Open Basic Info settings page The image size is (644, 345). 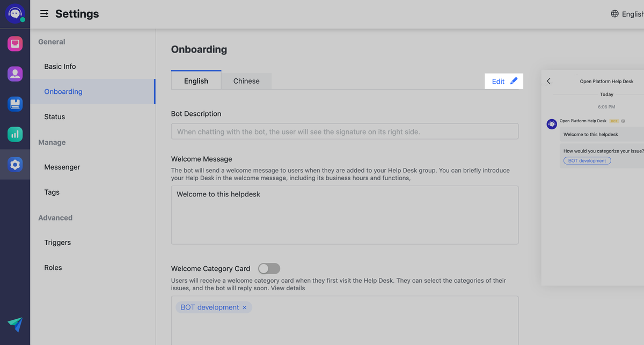pos(60,67)
